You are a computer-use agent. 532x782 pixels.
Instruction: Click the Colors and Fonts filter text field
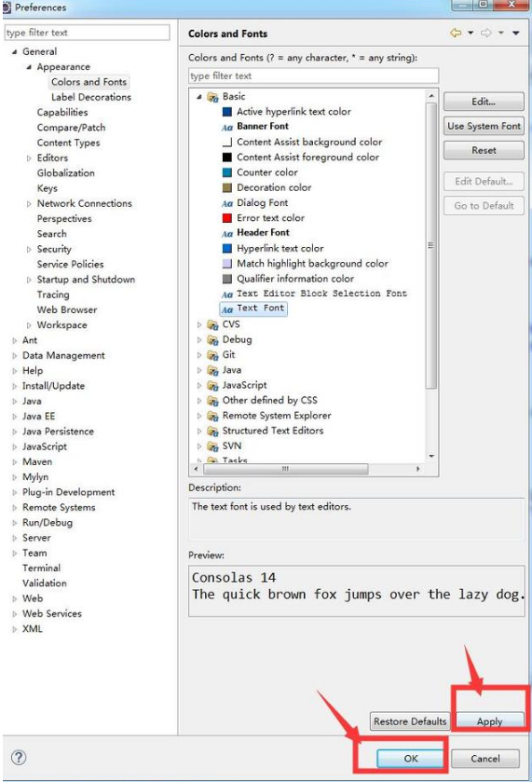[x=314, y=75]
